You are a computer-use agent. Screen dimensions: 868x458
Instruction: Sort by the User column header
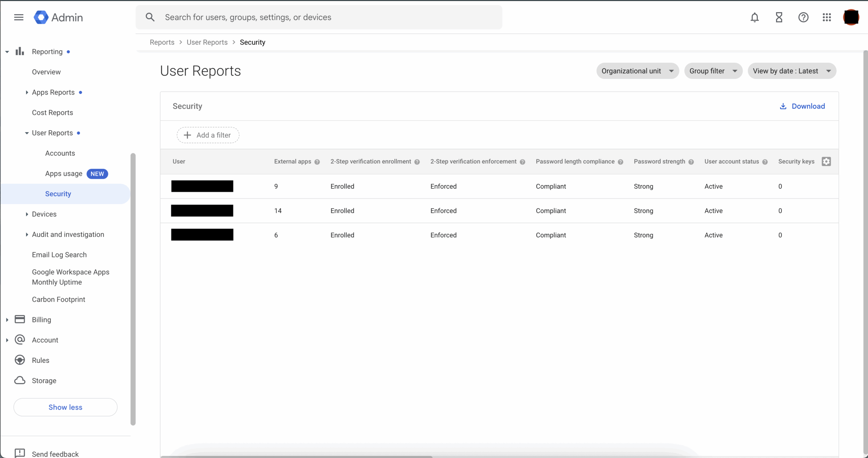179,161
